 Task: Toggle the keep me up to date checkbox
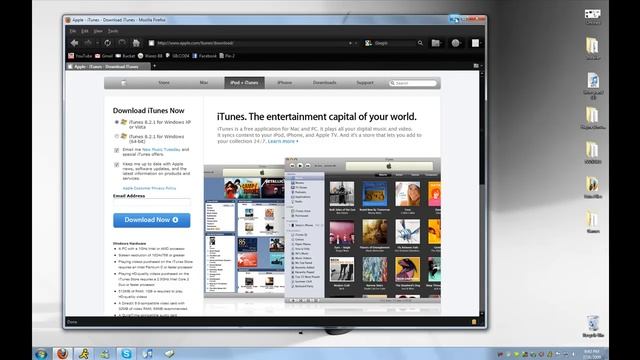(116, 164)
